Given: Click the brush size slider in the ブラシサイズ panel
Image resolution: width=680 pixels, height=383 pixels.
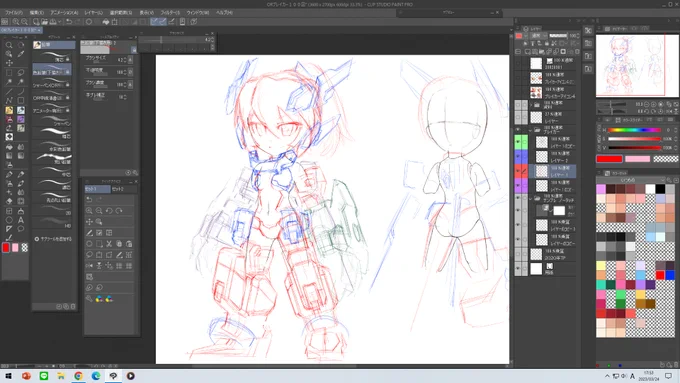Looking at the screenshot, I should [171, 39].
